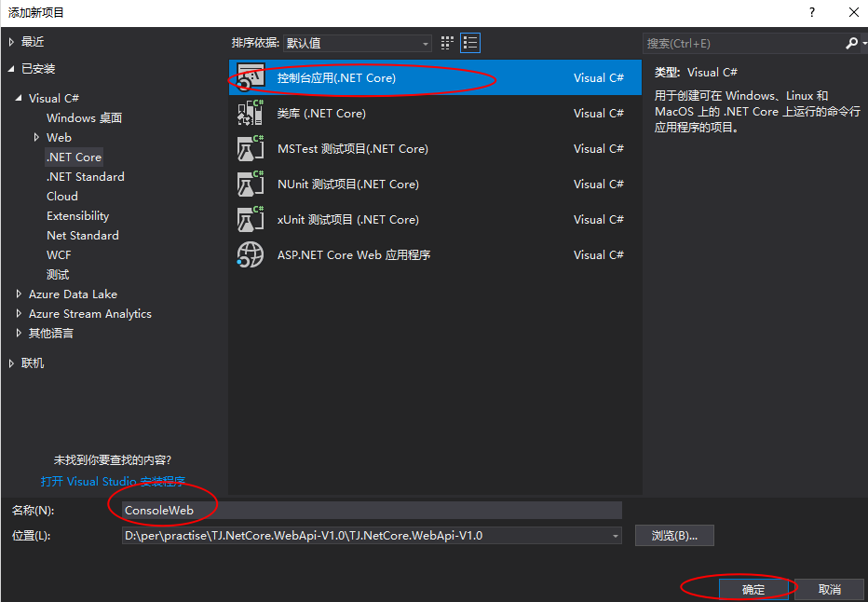Select the Cloud category
The height and width of the screenshot is (602, 868).
click(x=62, y=196)
